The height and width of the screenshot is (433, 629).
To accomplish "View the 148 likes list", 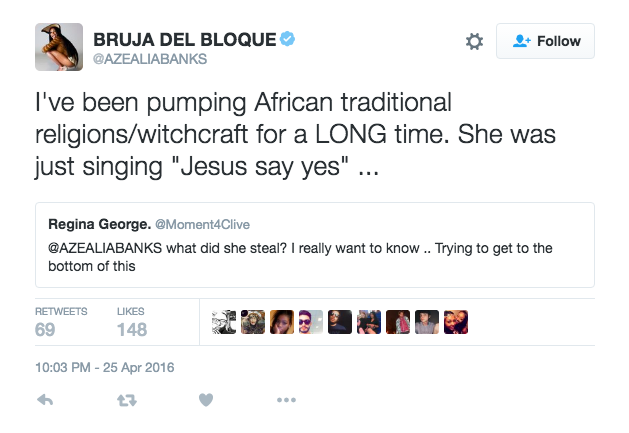I will click(131, 322).
